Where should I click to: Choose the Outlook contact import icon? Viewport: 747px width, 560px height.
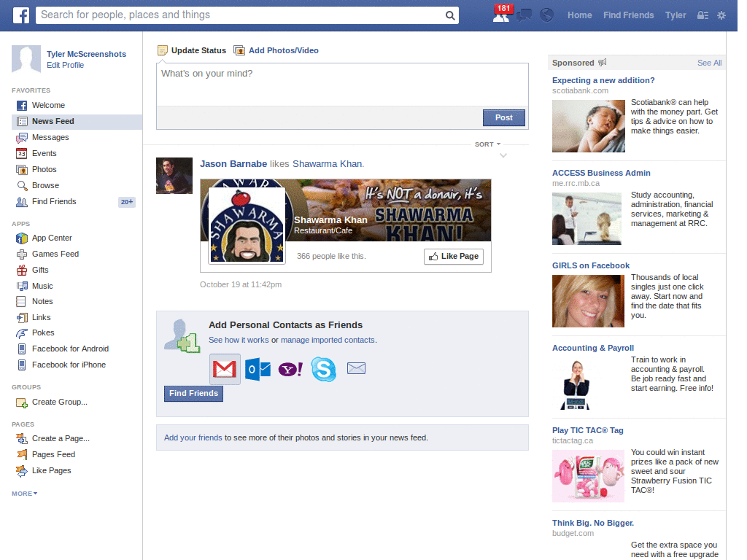(x=258, y=369)
